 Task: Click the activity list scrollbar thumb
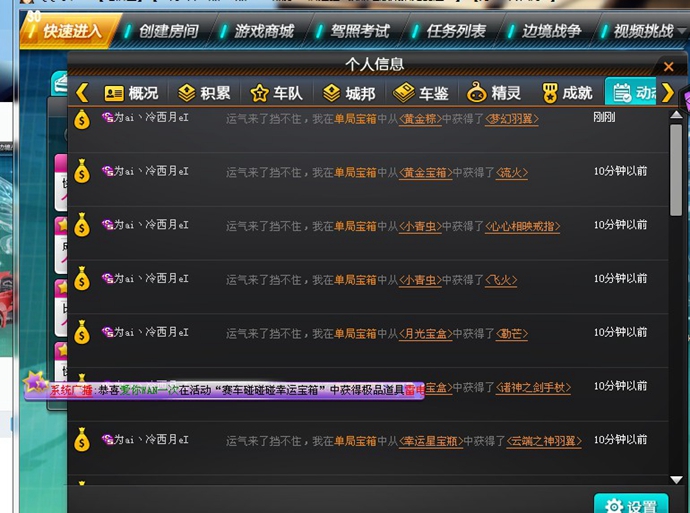[676, 170]
